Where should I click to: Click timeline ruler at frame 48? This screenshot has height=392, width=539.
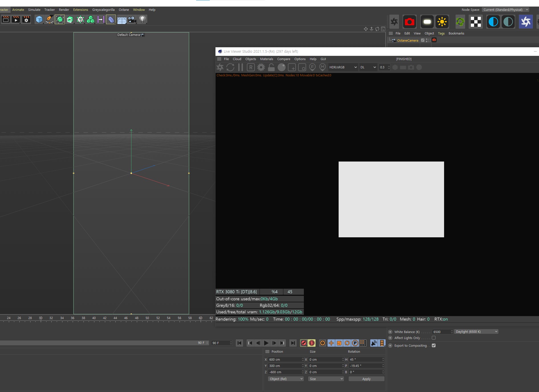click(137, 318)
